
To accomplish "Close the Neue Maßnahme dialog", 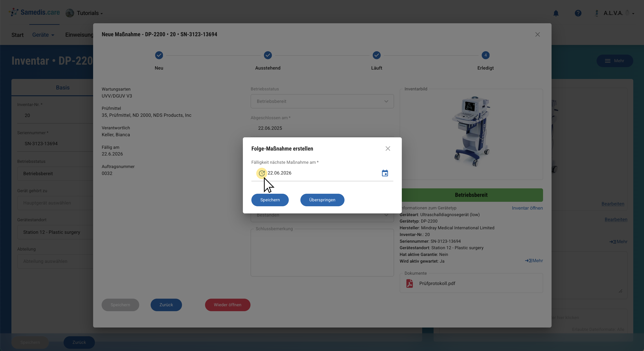I will pyautogui.click(x=537, y=34).
